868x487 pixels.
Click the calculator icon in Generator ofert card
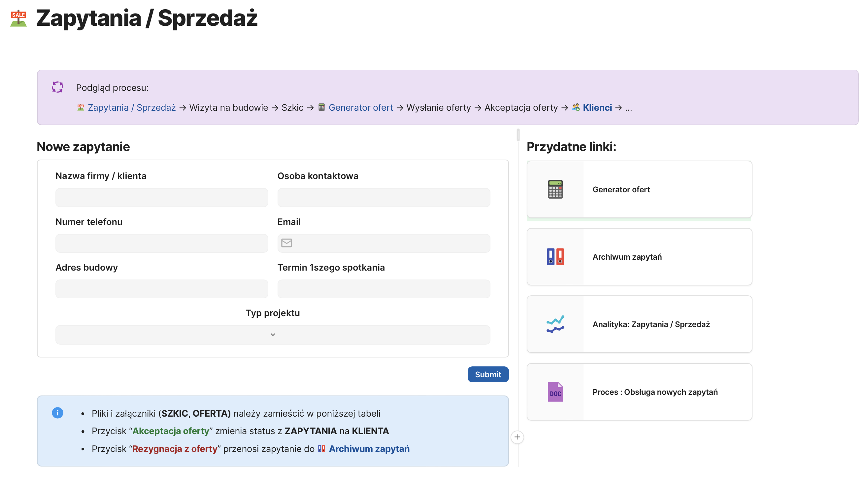tap(555, 189)
